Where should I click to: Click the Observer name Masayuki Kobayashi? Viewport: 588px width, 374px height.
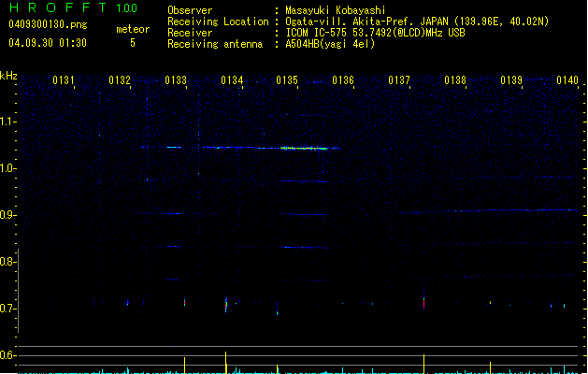[x=336, y=10]
